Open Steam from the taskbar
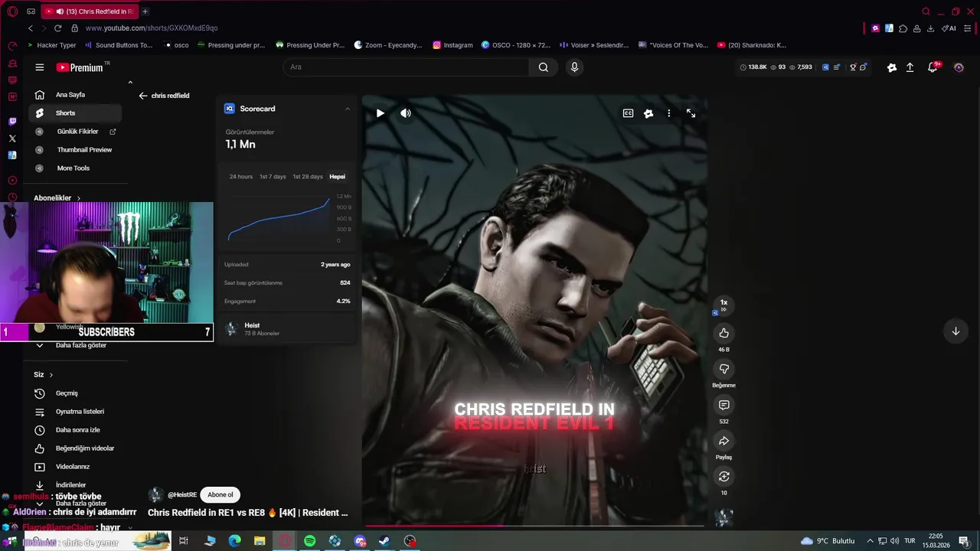The image size is (980, 551). tap(384, 541)
